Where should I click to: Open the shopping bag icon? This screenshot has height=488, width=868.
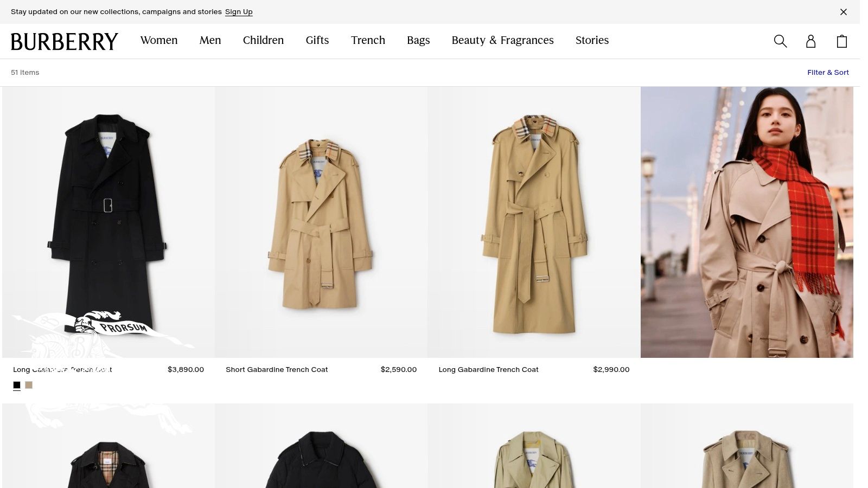[x=841, y=41]
